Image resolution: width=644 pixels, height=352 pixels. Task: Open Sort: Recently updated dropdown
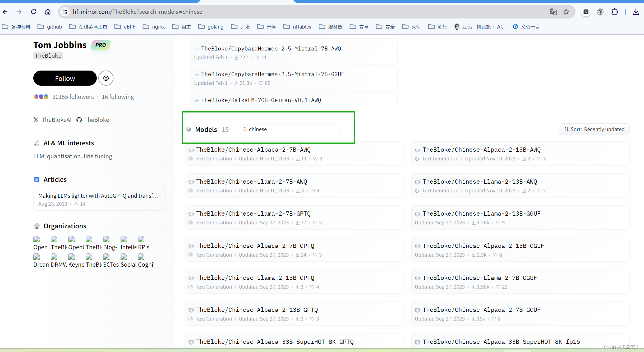click(594, 129)
